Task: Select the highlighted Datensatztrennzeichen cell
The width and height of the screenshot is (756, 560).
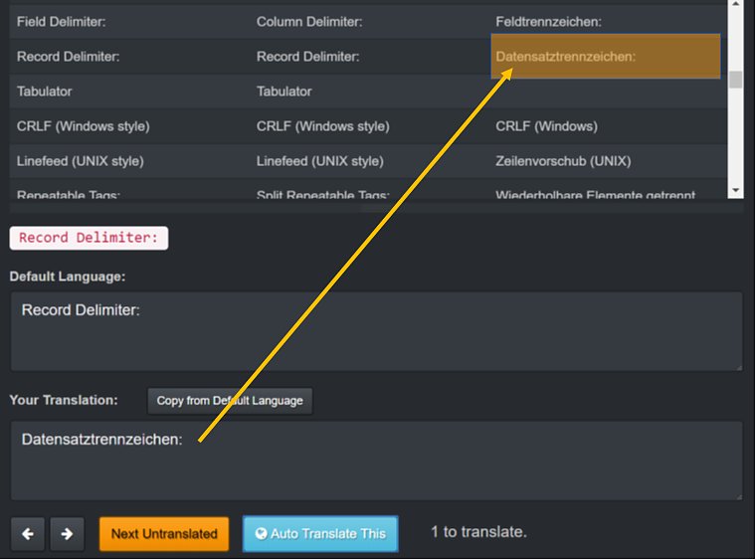Action: 606,57
